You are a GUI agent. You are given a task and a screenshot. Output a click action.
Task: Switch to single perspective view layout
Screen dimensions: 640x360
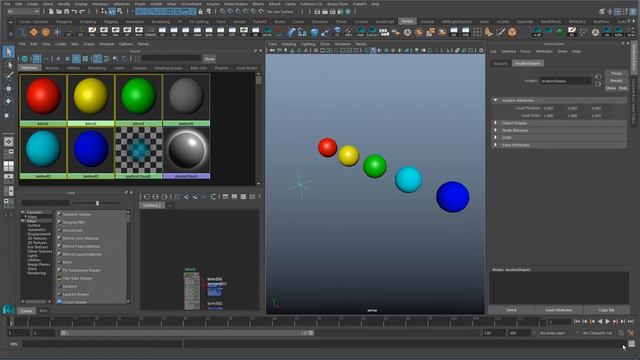click(x=8, y=142)
